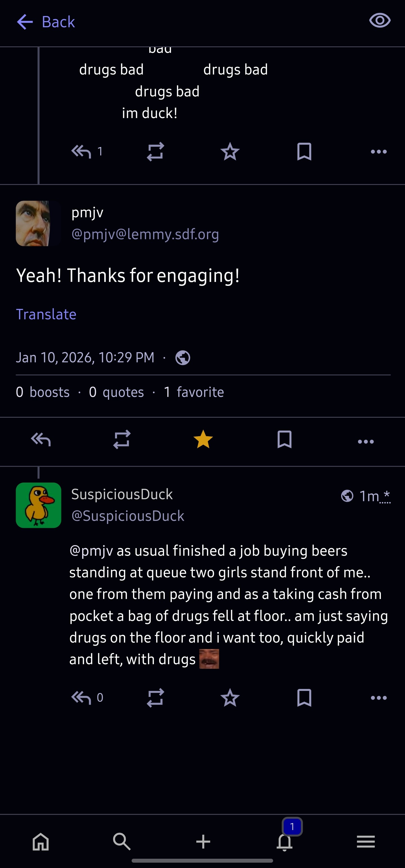This screenshot has width=405, height=868.
Task: Open three-dot menu on pmjv's post
Action: pyautogui.click(x=366, y=441)
